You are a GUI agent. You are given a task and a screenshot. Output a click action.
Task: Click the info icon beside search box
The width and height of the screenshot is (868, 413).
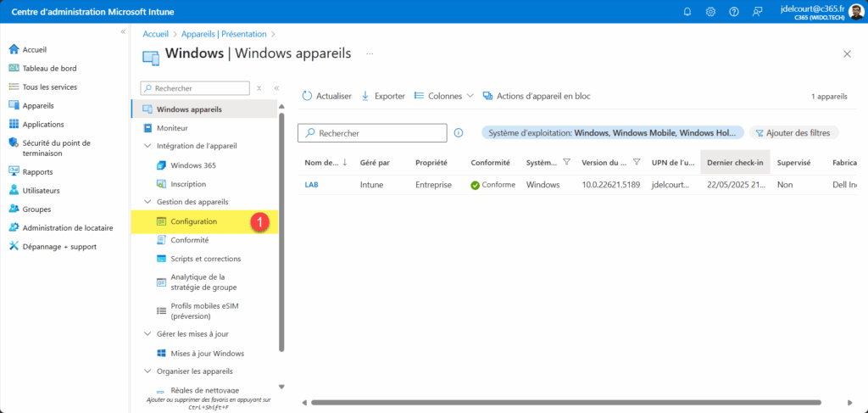[459, 133]
